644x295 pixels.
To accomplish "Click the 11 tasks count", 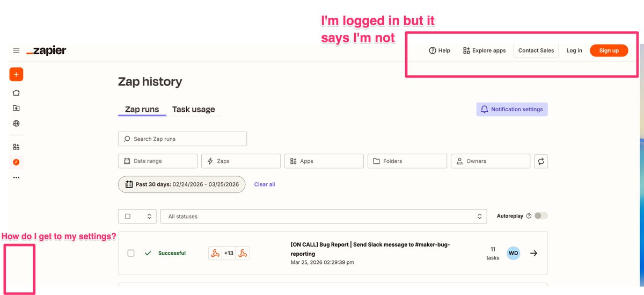I will 493,254.
